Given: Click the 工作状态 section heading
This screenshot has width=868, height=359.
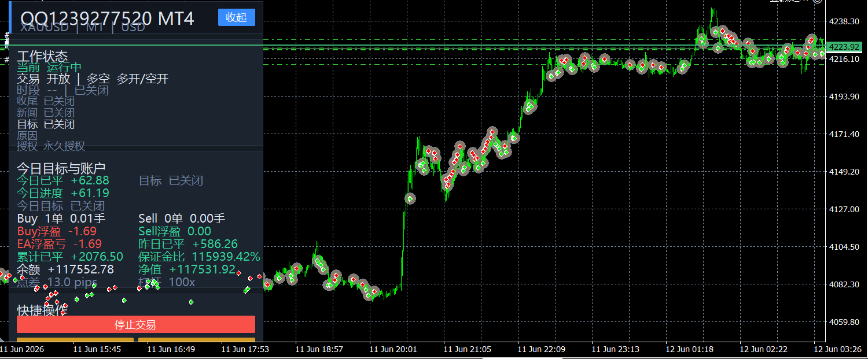Looking at the screenshot, I should click(x=43, y=56).
